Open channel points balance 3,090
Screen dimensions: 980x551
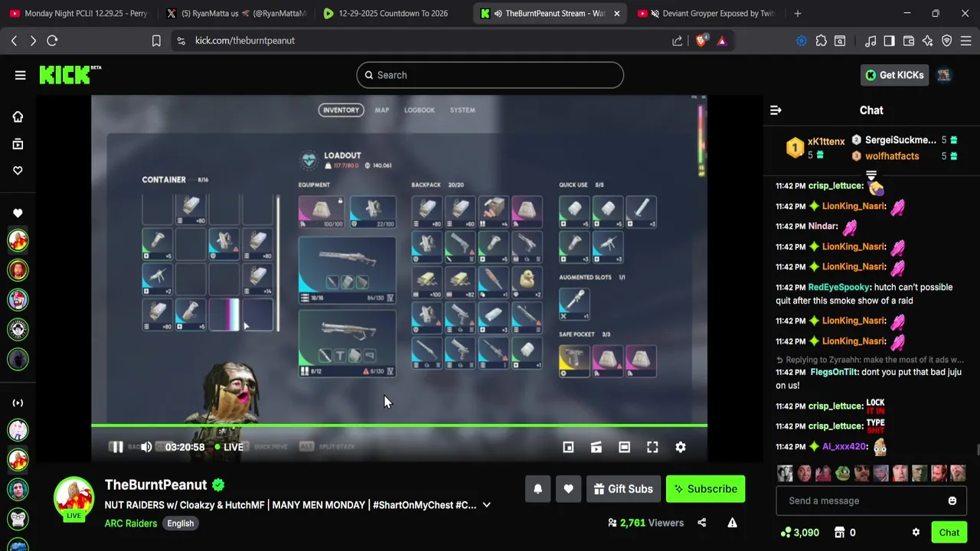coord(799,533)
